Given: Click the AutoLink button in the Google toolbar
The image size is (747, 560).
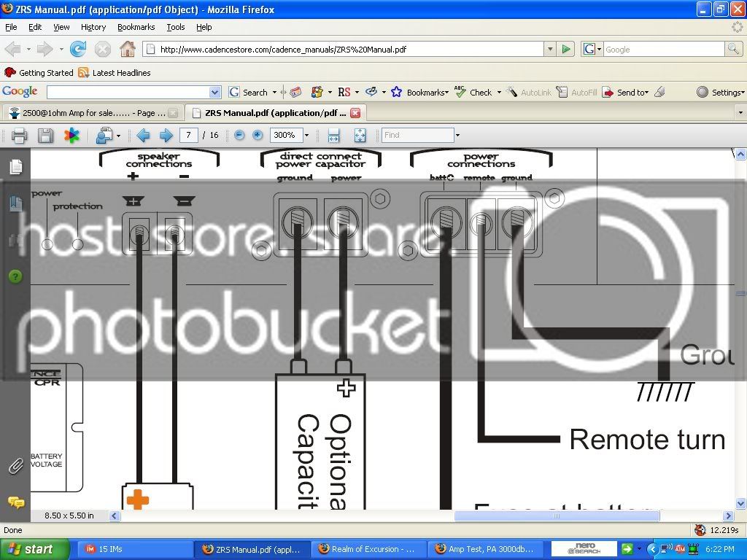Looking at the screenshot, I should click(x=528, y=93).
